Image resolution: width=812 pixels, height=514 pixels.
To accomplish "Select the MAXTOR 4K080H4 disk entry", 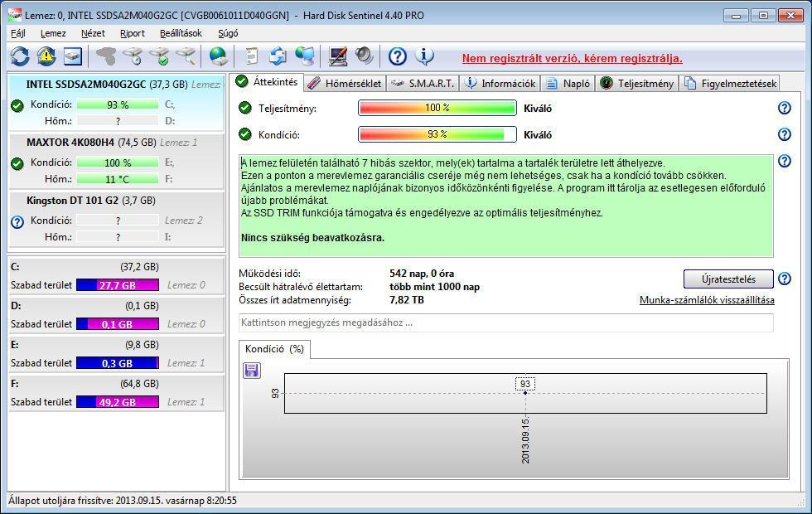I will (117, 161).
